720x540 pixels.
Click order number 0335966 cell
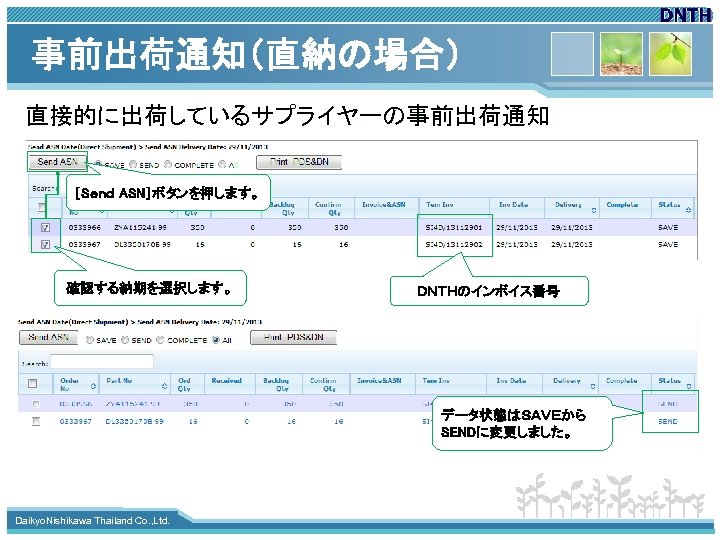84,227
